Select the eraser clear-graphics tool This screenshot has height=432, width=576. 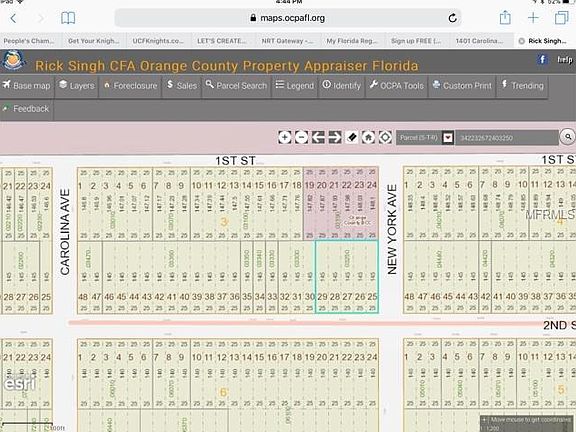[352, 138]
